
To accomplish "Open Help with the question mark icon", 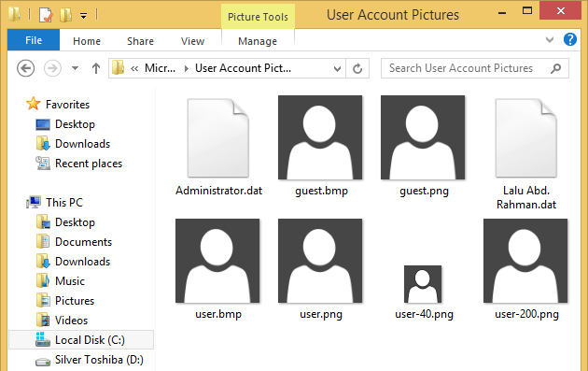I will pyautogui.click(x=570, y=39).
